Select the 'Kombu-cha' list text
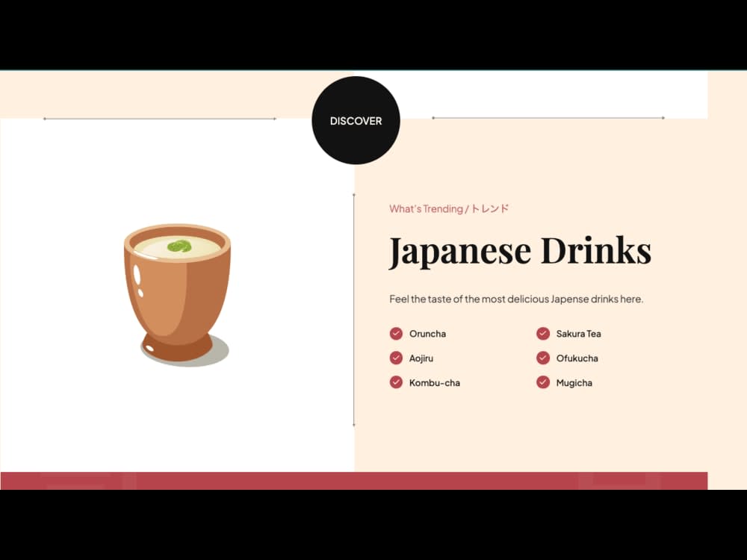This screenshot has height=560, width=747. pos(435,383)
